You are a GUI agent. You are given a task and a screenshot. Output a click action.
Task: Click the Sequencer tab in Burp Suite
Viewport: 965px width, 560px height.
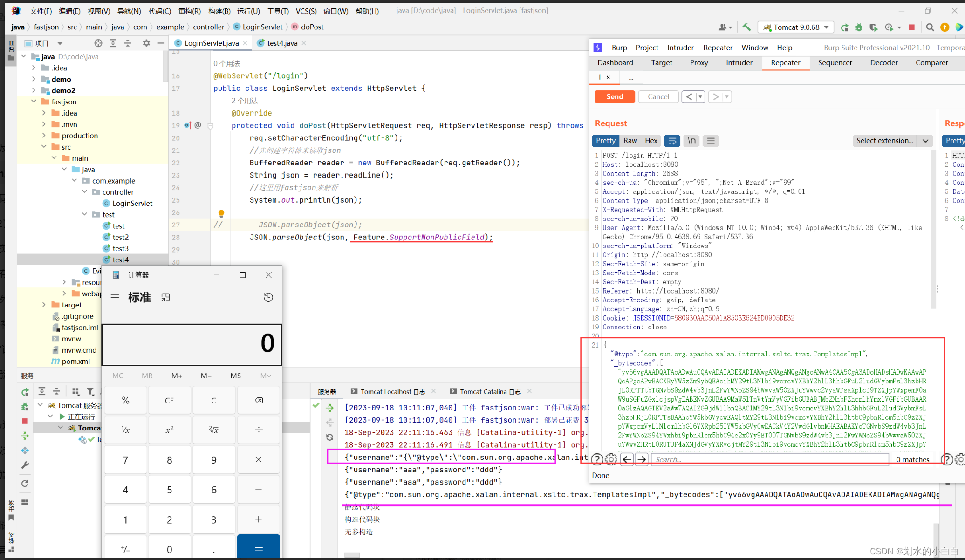click(835, 62)
